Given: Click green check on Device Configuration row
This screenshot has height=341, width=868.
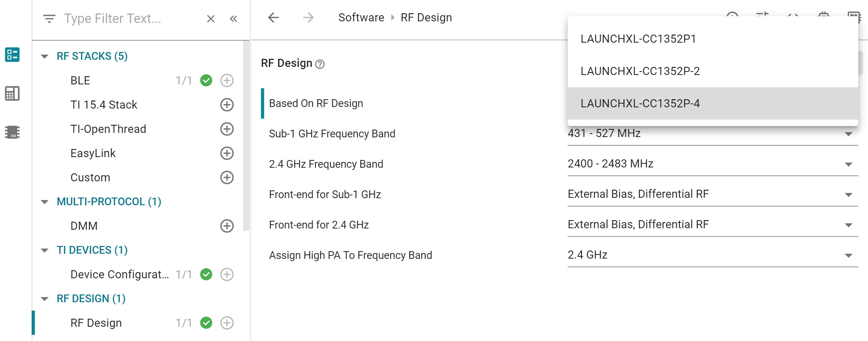Looking at the screenshot, I should coord(206,274).
